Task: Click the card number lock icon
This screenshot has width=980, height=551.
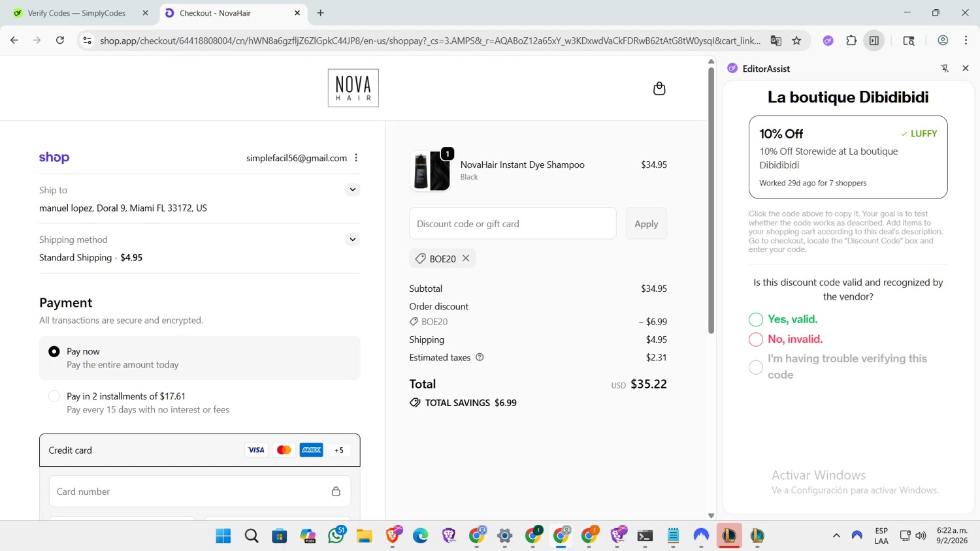Action: pyautogui.click(x=336, y=492)
